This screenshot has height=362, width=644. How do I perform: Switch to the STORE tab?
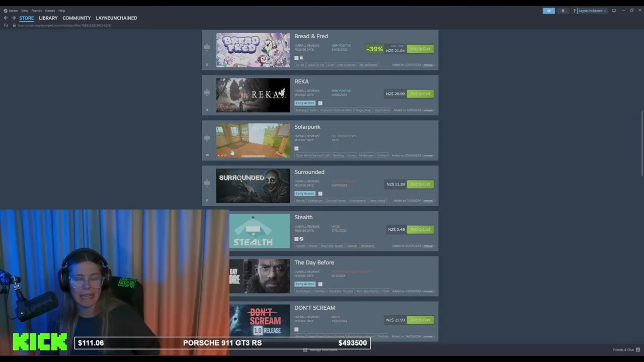pos(27,18)
